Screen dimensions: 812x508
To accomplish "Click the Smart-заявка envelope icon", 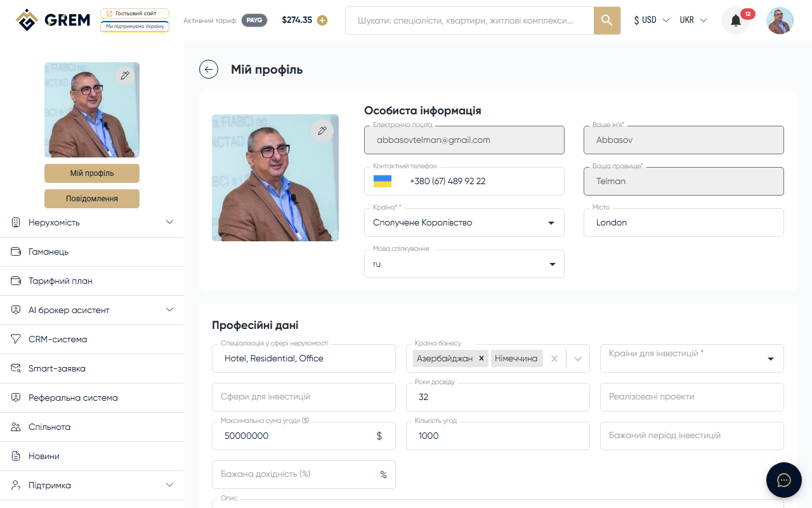I will 15,368.
